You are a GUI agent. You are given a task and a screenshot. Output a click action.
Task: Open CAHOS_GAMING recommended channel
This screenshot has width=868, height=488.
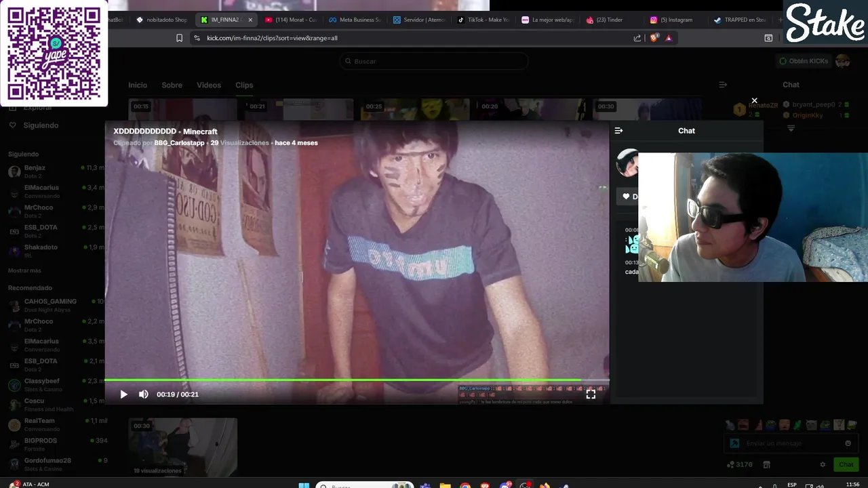(x=54, y=305)
